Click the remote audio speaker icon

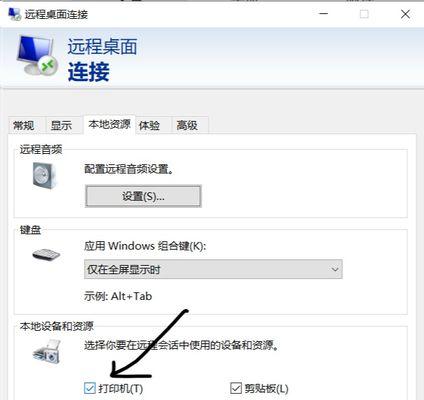click(44, 175)
